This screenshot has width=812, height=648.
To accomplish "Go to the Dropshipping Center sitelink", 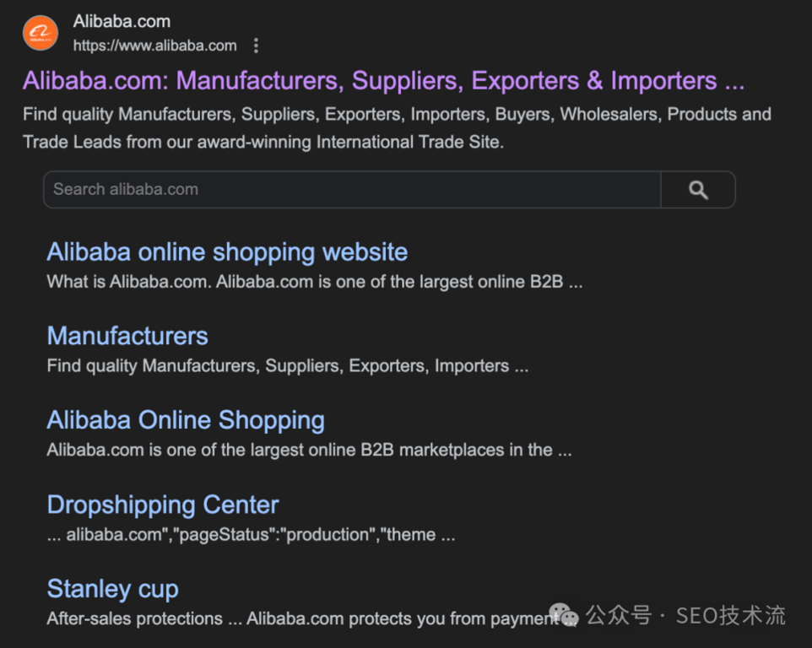I will tap(163, 505).
